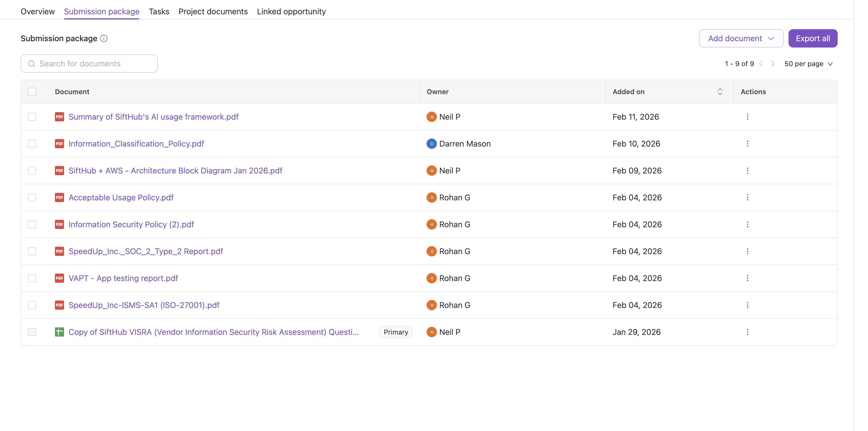Open actions menu for Information_Classification_Policy.pdf
Viewport: 868px width, 431px height.
pos(747,144)
